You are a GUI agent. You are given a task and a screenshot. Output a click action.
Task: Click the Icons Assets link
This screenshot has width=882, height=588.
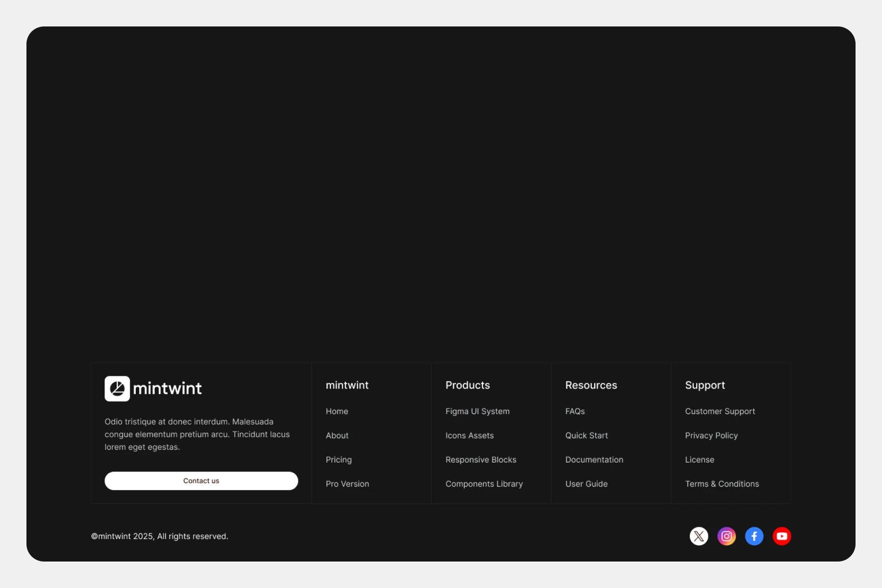[469, 435]
